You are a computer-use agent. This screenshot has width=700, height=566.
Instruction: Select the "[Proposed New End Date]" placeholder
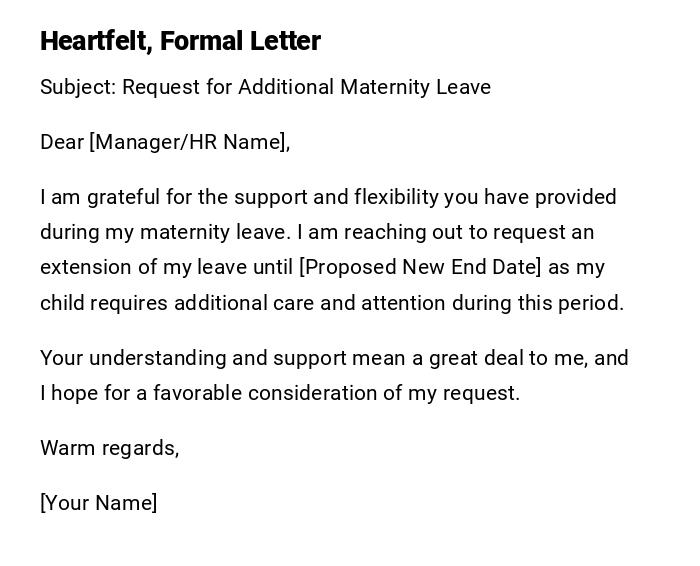pyautogui.click(x=420, y=267)
